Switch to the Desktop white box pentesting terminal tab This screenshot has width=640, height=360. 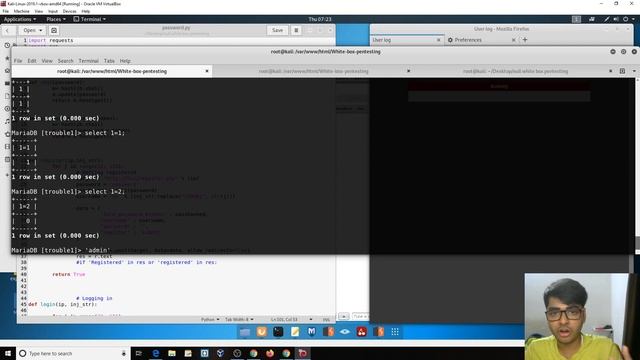[x=515, y=71]
